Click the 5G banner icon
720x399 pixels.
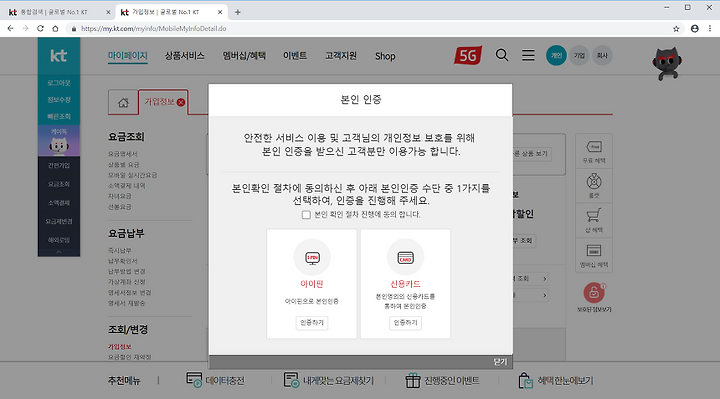click(468, 56)
